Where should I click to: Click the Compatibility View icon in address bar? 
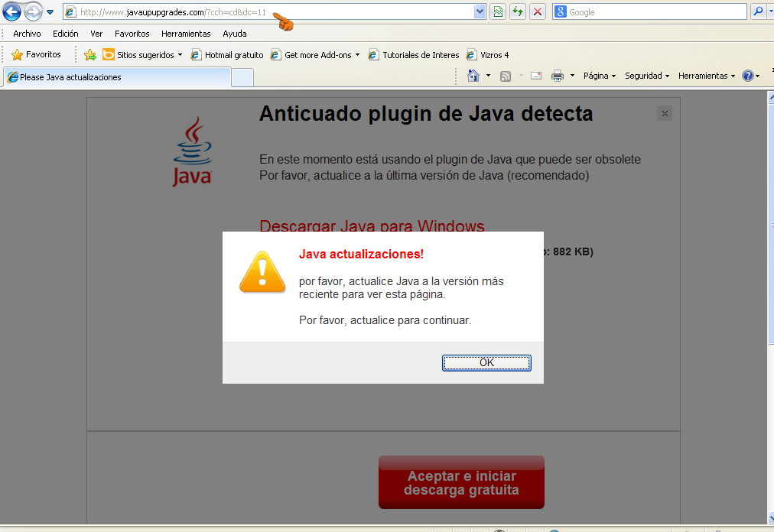coord(498,12)
